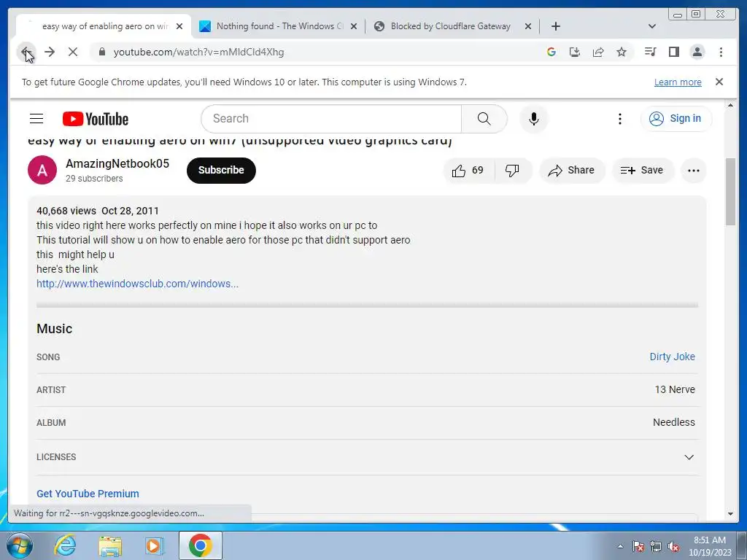
Task: Click the muted volume tray icon
Action: pos(673,546)
